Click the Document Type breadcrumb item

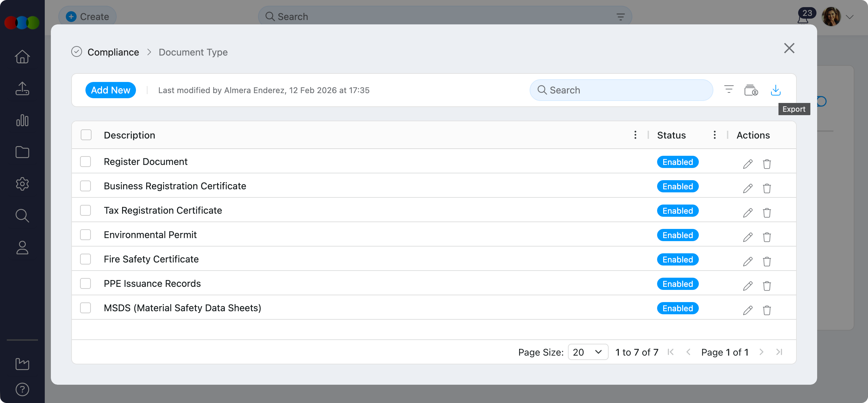tap(193, 52)
